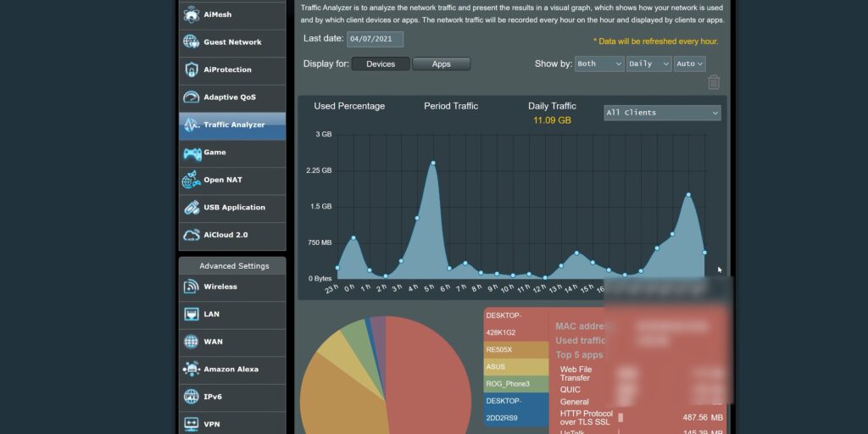Viewport: 868px width, 434px height.
Task: Select the Traffic Analyzer menu item
Action: click(x=233, y=125)
